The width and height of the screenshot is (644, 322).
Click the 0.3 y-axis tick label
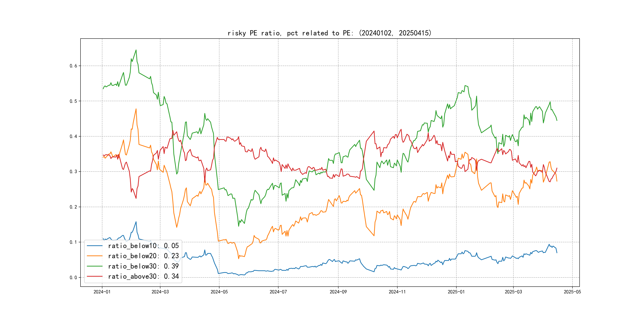pyautogui.click(x=73, y=172)
